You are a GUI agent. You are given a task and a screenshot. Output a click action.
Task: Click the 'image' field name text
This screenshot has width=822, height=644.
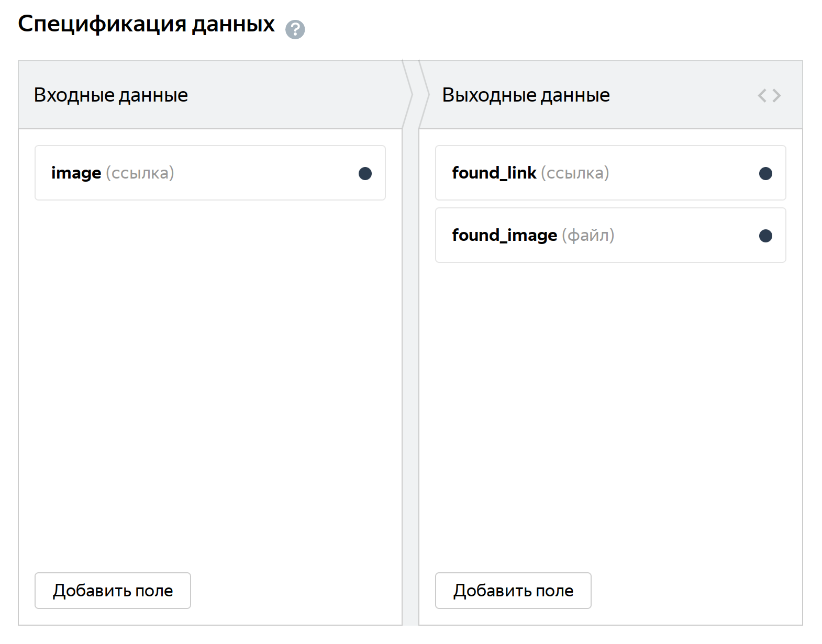[x=76, y=173]
